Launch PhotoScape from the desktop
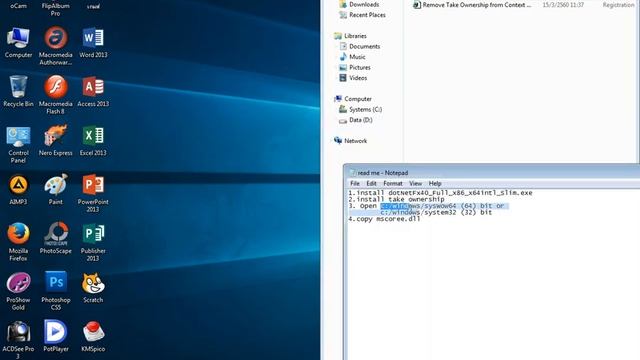Viewport: 640px width, 360px height. click(x=56, y=239)
